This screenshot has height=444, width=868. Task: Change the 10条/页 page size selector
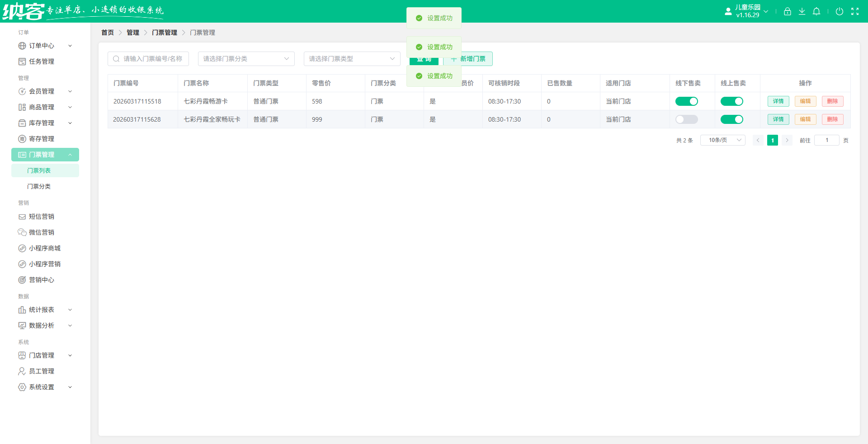(x=722, y=140)
